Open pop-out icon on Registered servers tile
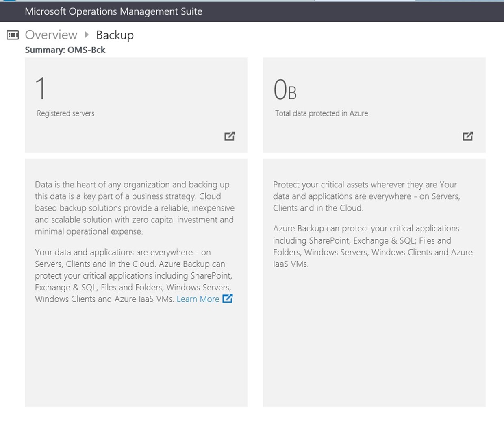 pyautogui.click(x=230, y=136)
